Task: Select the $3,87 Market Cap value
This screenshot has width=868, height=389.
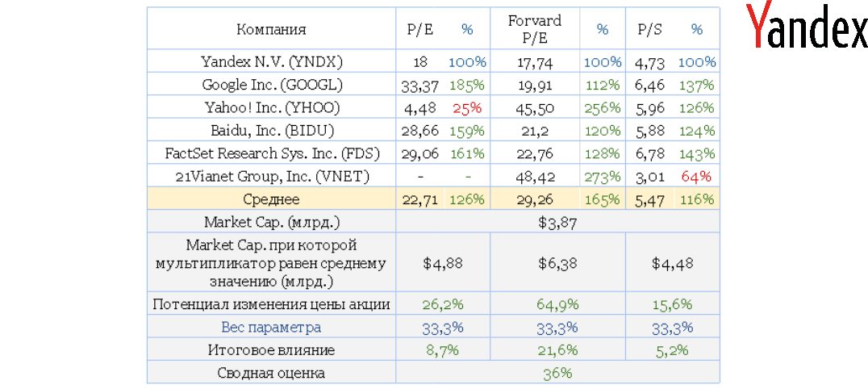Action: [x=557, y=223]
